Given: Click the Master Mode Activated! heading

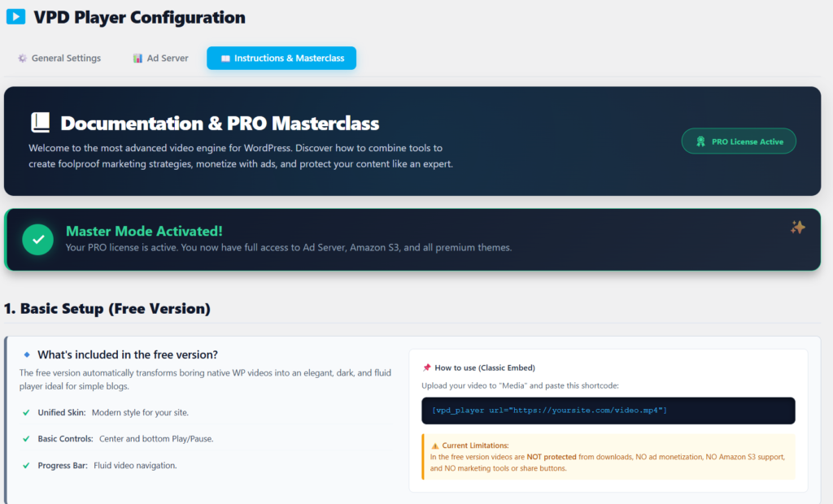Looking at the screenshot, I should tap(144, 231).
